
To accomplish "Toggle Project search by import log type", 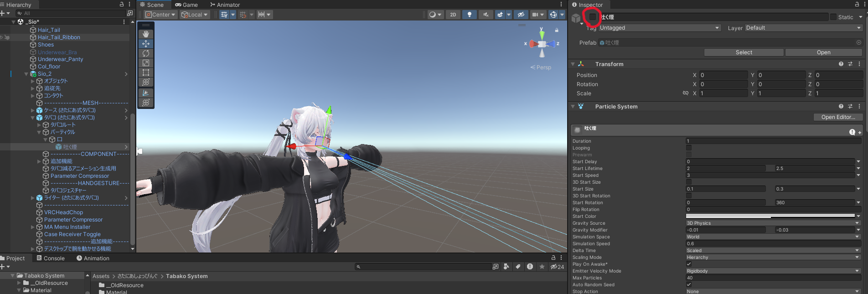I will click(530, 267).
